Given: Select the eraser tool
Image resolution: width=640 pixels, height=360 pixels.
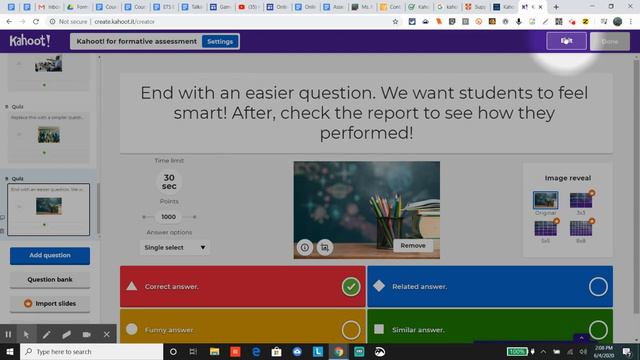Looking at the screenshot, I should (67, 335).
